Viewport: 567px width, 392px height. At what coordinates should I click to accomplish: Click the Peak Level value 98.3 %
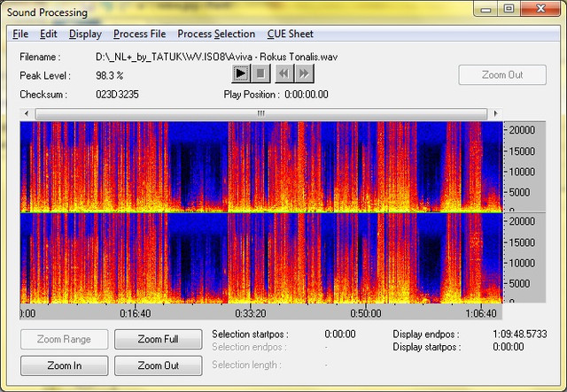tap(110, 75)
